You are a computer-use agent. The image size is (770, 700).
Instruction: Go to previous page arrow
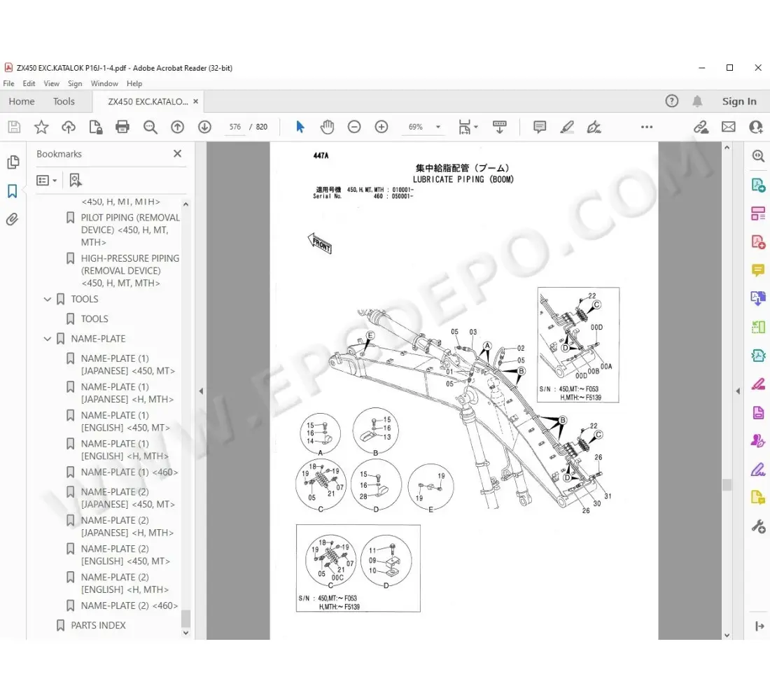(x=177, y=127)
